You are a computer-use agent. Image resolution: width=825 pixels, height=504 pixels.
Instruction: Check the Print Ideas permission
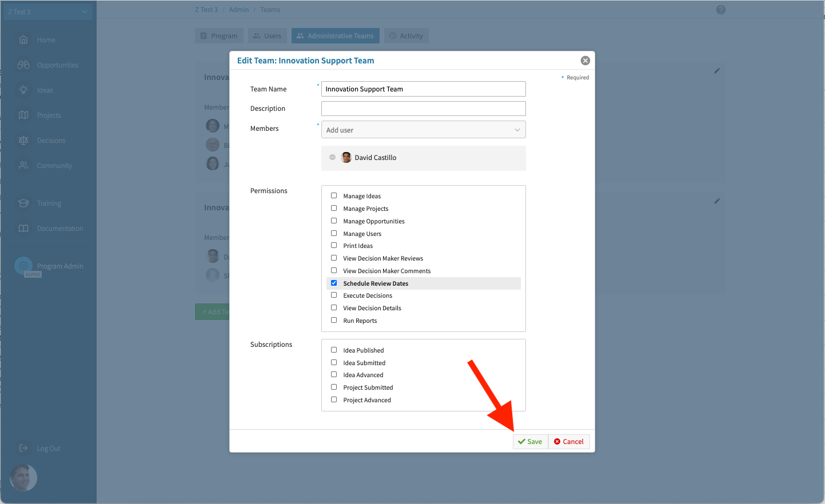pos(334,245)
